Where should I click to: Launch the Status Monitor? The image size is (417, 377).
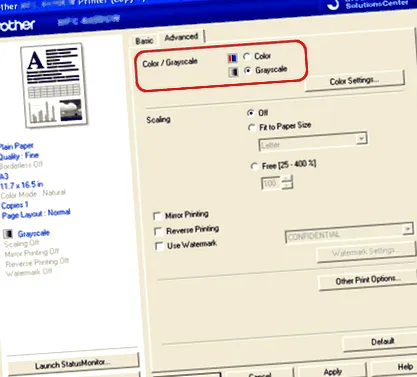pyautogui.click(x=73, y=364)
